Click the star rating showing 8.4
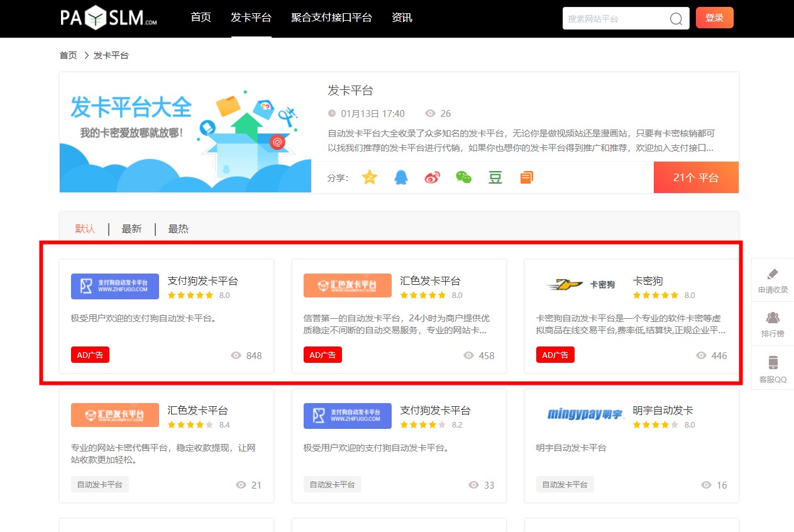794x532 pixels. pos(190,424)
